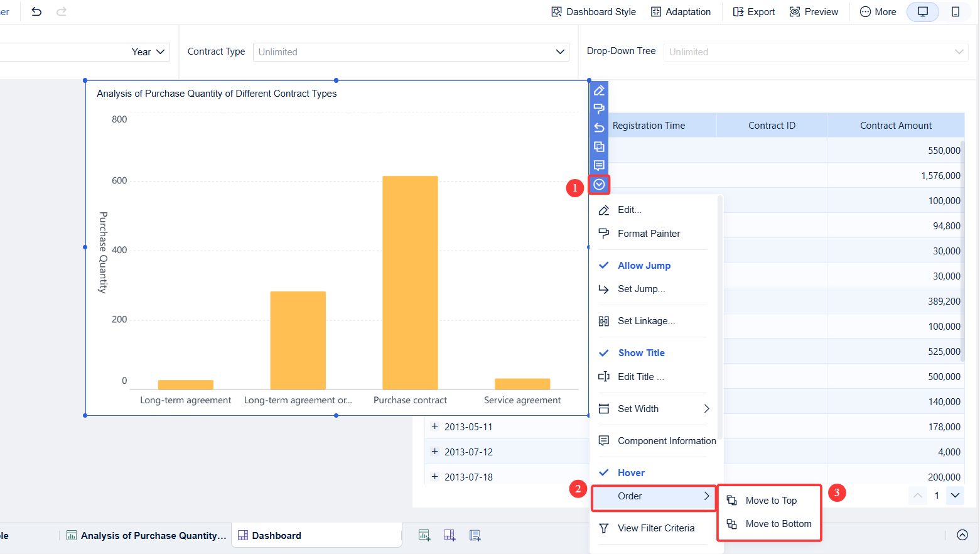
Task: Click the Export button in the top bar
Action: click(753, 11)
